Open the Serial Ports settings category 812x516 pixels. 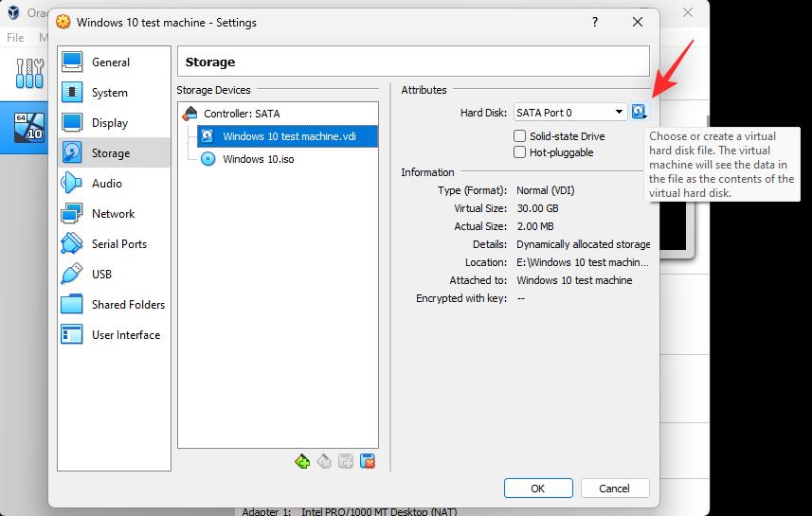point(114,243)
